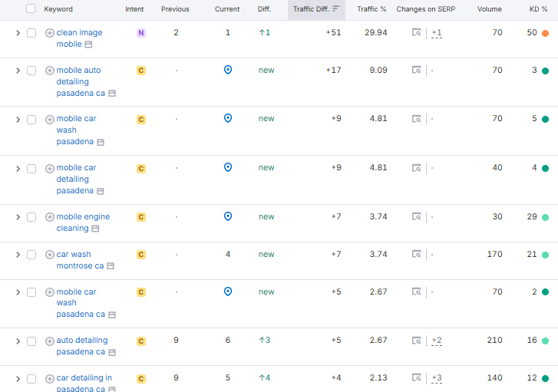Open SERP snapshot icon for 'clean image mobile'

416,33
